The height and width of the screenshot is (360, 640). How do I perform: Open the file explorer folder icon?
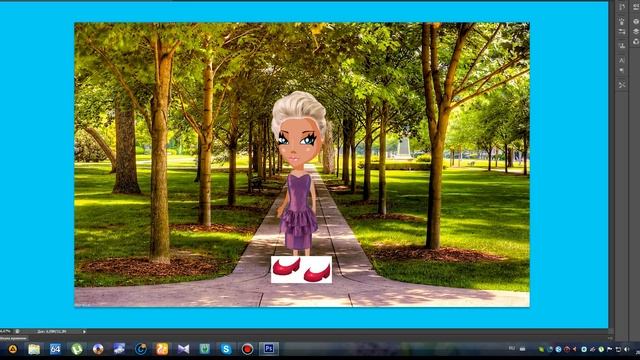point(34,349)
